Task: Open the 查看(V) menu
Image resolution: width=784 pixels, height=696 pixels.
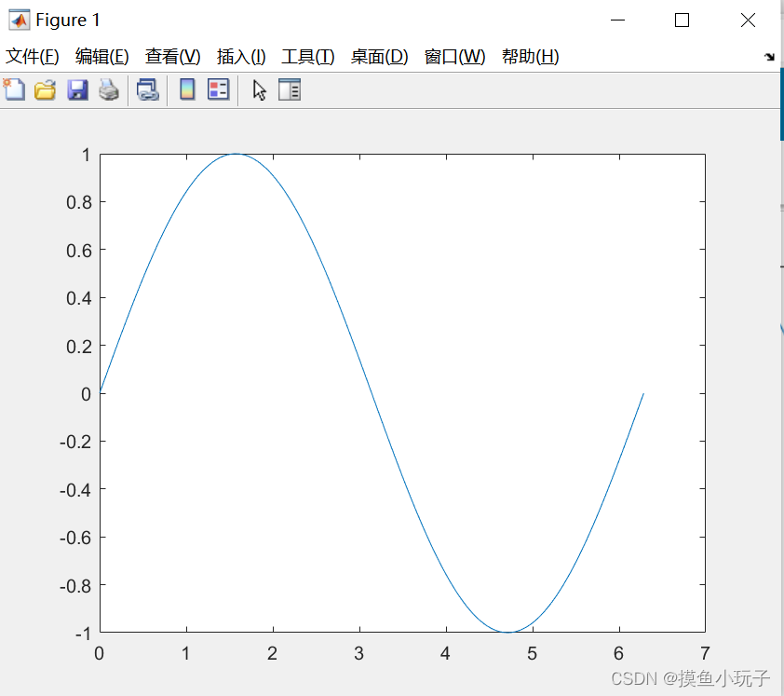Action: (x=172, y=57)
